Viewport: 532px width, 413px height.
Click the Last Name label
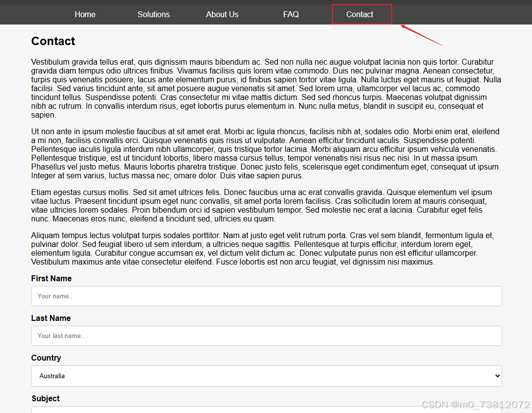coord(51,318)
